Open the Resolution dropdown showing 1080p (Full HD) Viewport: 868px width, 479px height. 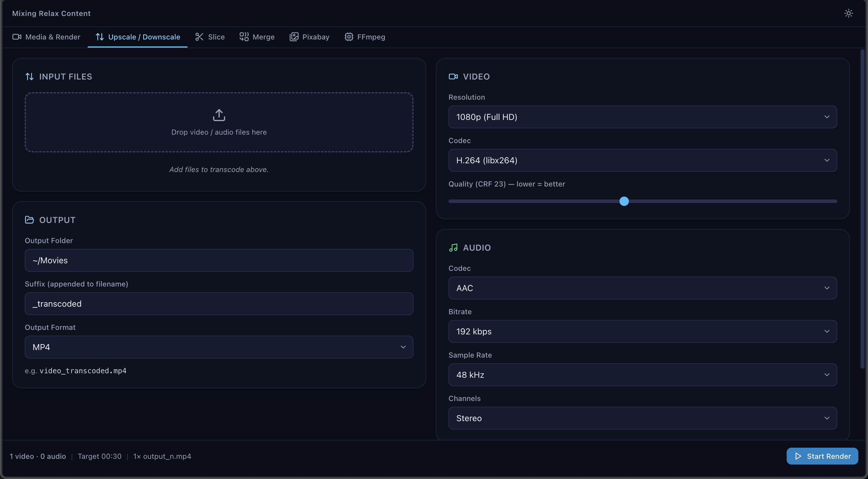(x=643, y=117)
